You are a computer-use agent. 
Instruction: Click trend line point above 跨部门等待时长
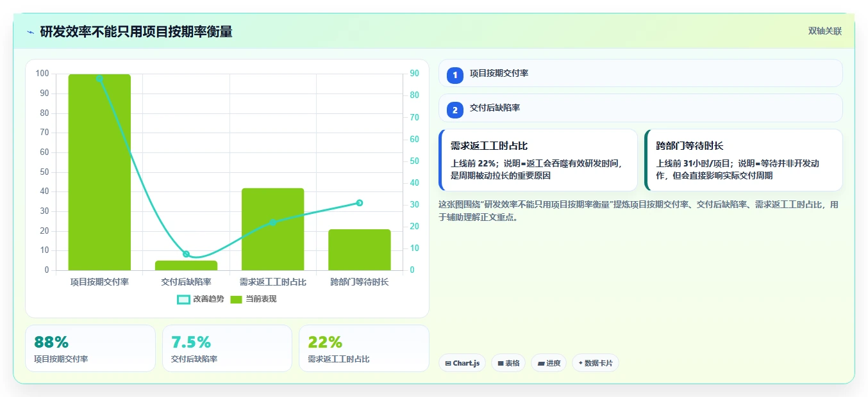click(x=360, y=203)
